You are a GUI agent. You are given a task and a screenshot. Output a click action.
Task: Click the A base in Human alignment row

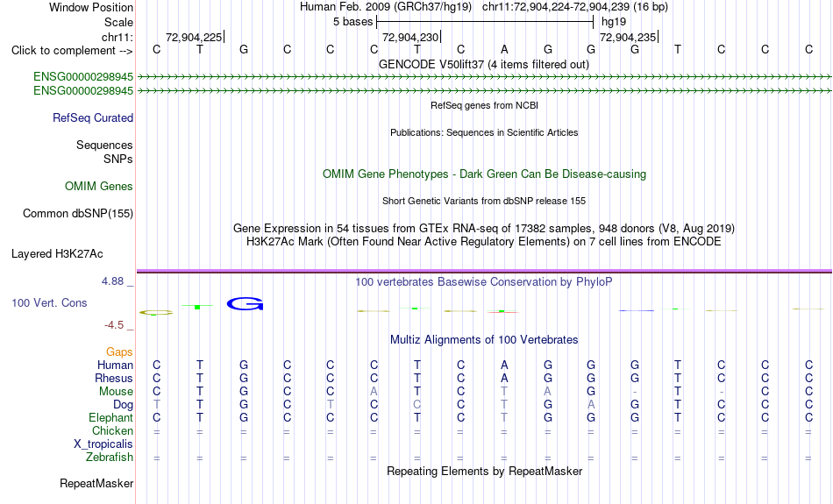[504, 365]
